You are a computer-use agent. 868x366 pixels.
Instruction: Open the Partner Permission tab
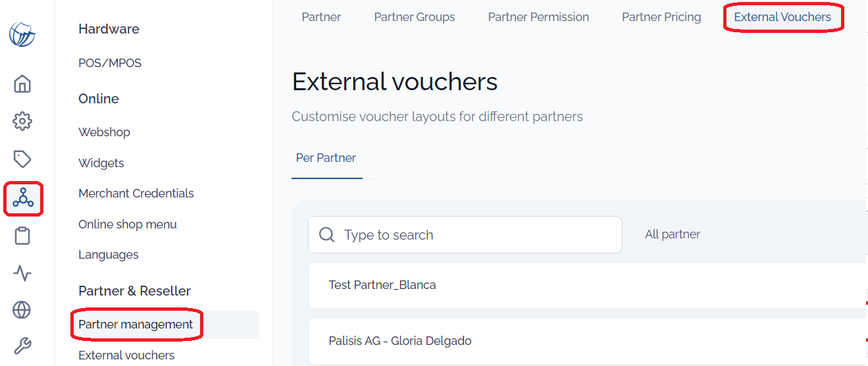538,17
